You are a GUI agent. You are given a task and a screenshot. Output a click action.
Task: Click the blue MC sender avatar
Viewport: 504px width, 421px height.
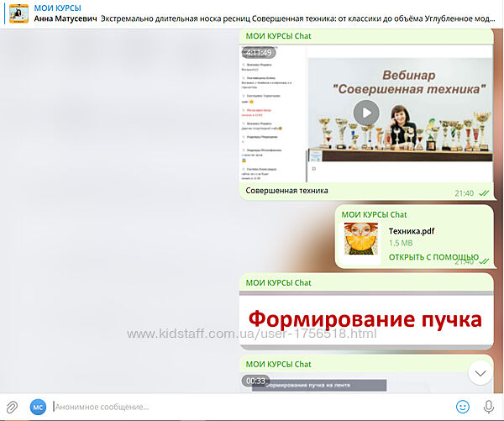click(x=38, y=407)
